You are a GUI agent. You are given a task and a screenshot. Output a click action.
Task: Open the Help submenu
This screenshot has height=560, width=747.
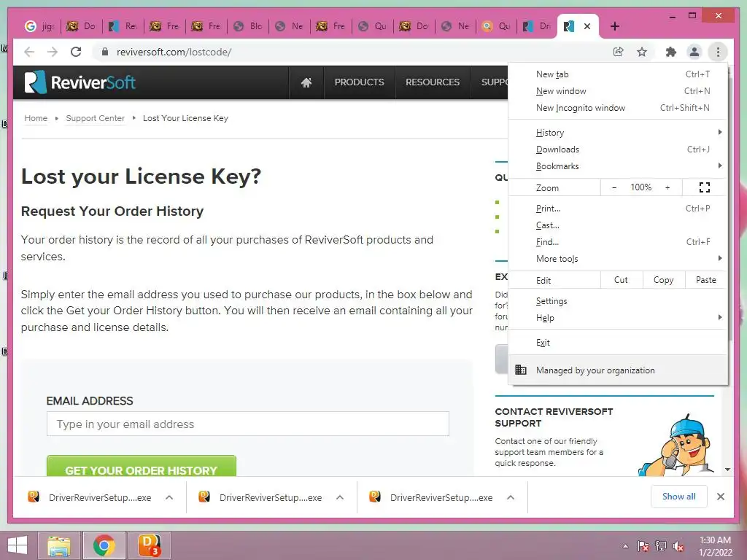(x=618, y=318)
